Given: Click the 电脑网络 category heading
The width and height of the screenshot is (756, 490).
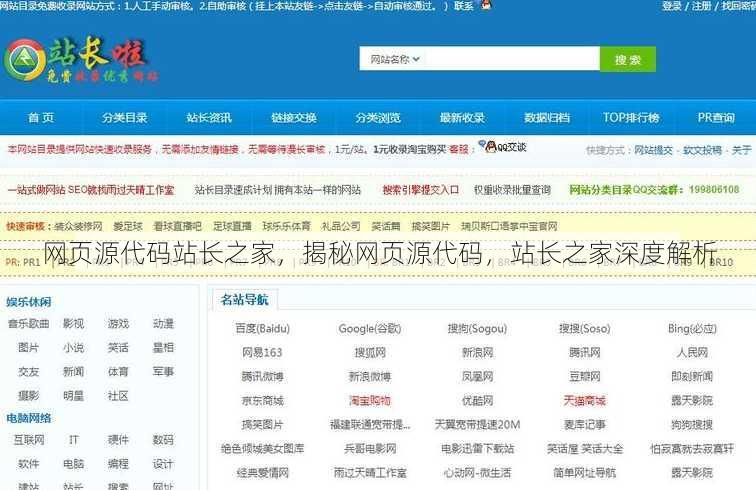Looking at the screenshot, I should pyautogui.click(x=28, y=418).
